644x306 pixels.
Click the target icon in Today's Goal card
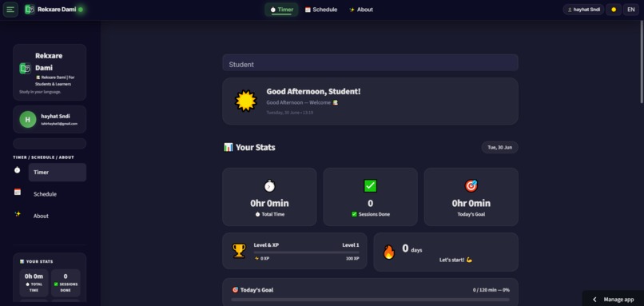[471, 186]
